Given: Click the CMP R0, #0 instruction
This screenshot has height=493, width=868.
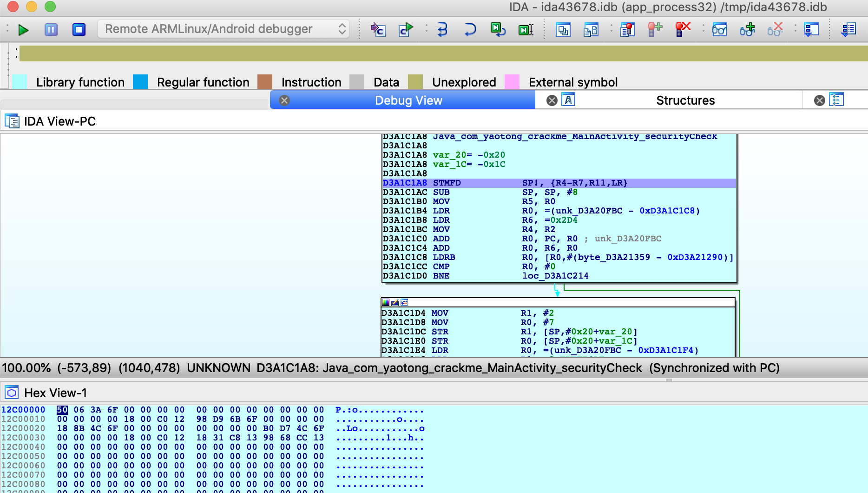Looking at the screenshot, I should (x=468, y=266).
